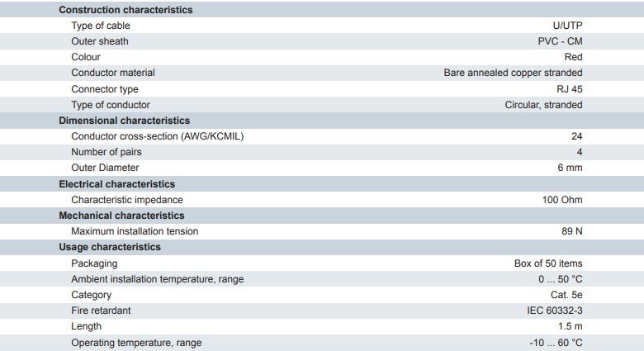The height and width of the screenshot is (351, 644).
Task: Click the U/UTP cable type value
Action: (567, 26)
